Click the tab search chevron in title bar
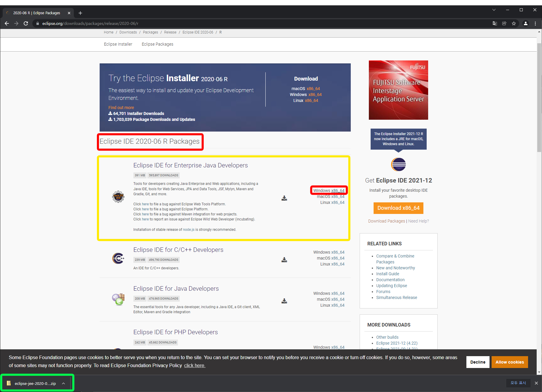 (x=494, y=10)
